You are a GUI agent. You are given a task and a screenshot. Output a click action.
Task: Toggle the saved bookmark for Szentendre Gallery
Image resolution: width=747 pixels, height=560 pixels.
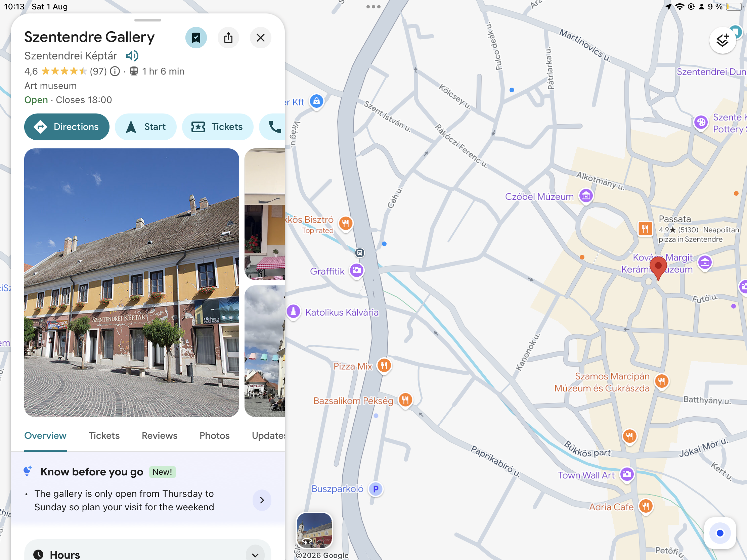196,38
